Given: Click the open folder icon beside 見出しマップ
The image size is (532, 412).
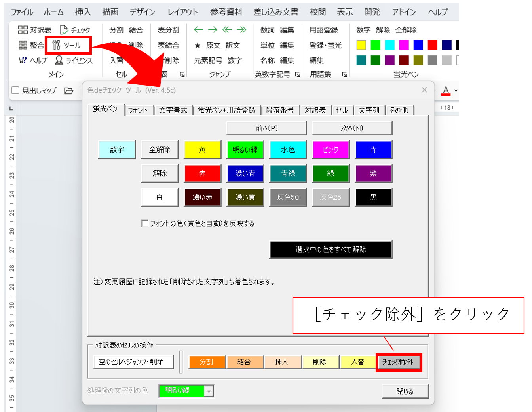Looking at the screenshot, I should point(69,91).
